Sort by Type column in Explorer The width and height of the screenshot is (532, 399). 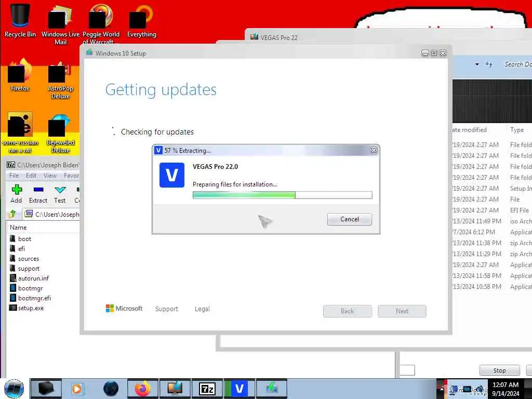517,129
